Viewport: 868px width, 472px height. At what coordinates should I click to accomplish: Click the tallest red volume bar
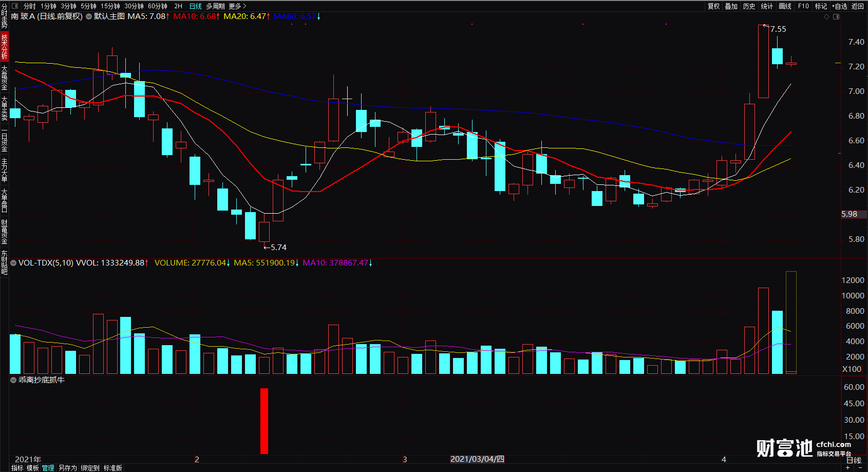(x=763, y=331)
